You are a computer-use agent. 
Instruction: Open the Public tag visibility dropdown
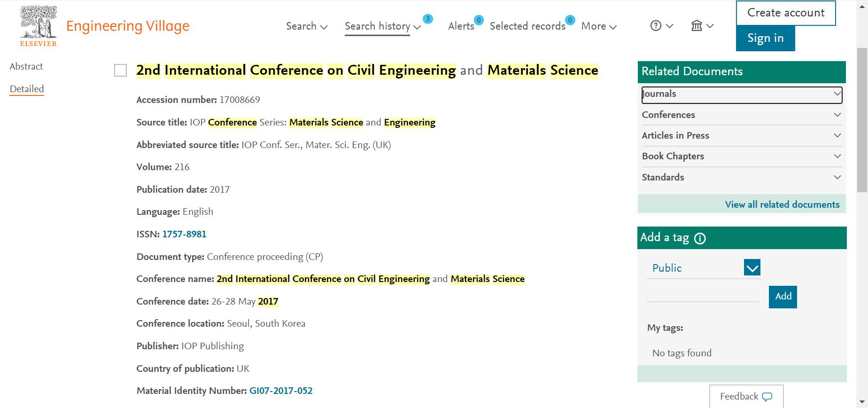pyautogui.click(x=704, y=268)
